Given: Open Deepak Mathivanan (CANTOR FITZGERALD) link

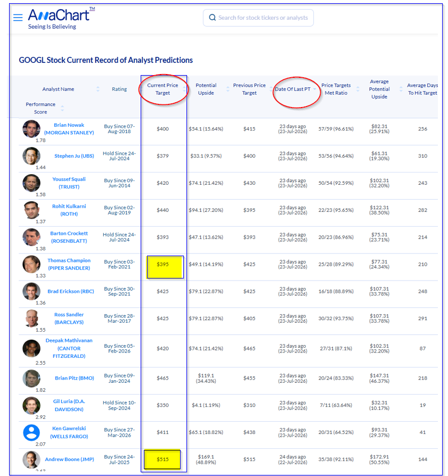Looking at the screenshot, I should coord(69,348).
